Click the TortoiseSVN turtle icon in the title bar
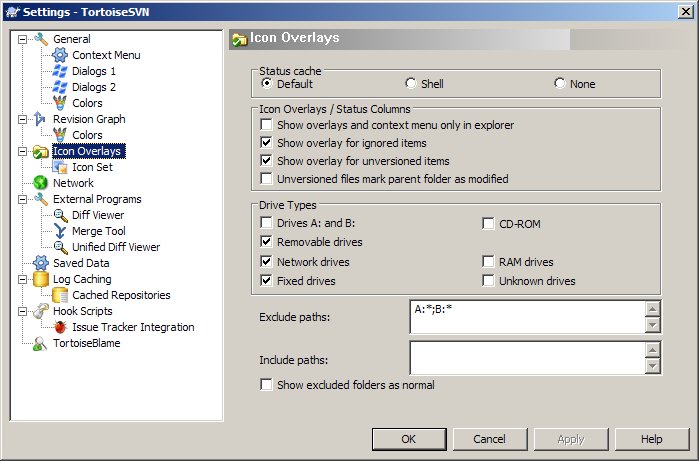699x461 pixels. [13, 12]
